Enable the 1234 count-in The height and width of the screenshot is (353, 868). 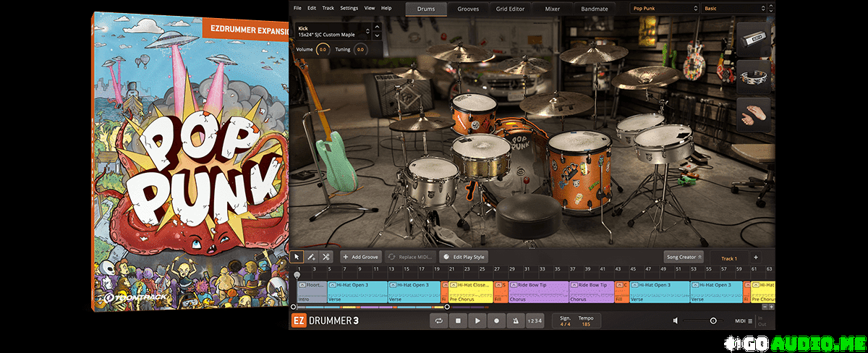(534, 320)
